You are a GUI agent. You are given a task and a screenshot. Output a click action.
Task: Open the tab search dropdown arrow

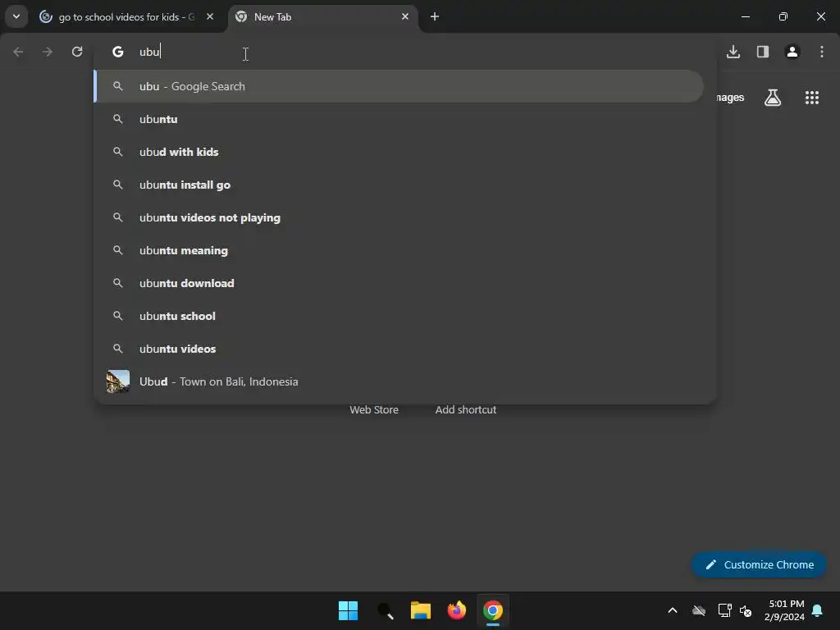[x=16, y=16]
